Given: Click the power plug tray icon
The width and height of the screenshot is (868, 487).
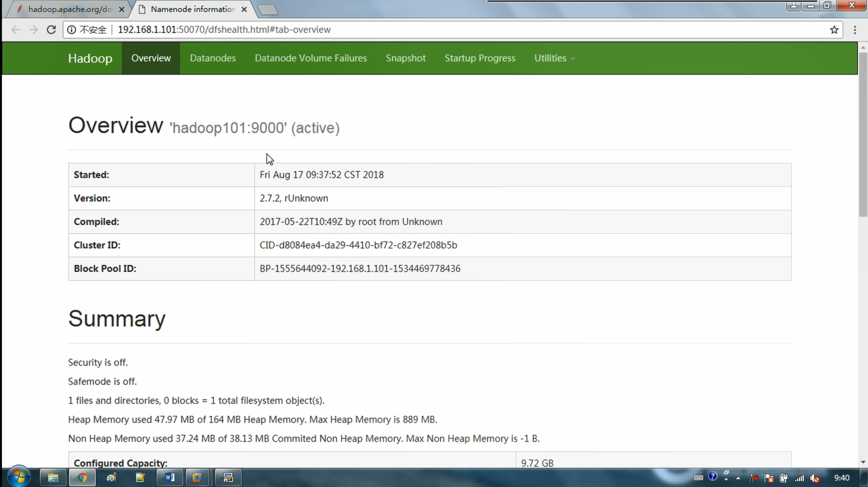Looking at the screenshot, I should pos(784,478).
